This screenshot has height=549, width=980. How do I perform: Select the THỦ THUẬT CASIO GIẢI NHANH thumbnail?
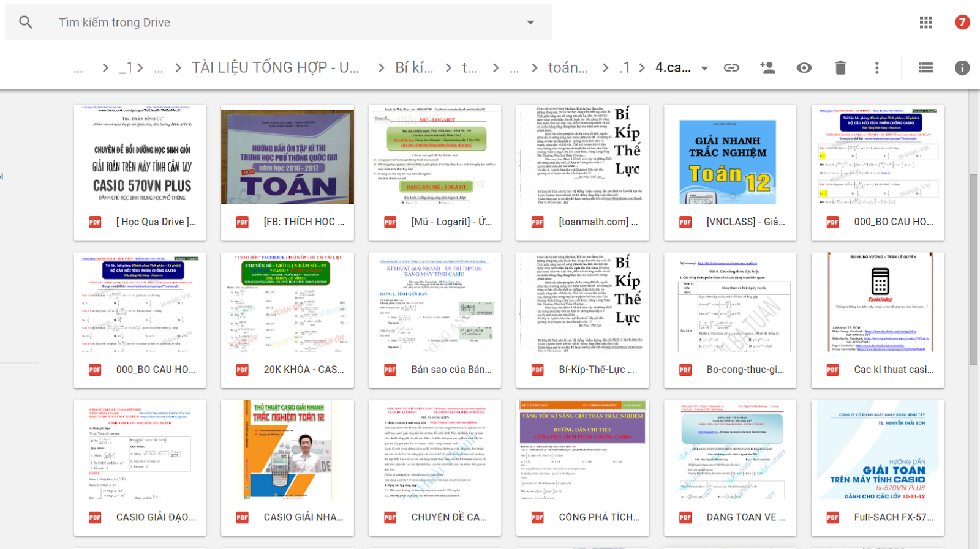[288, 450]
